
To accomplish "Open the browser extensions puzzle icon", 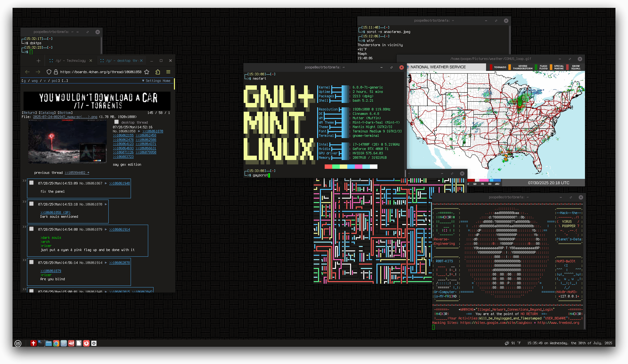I will (x=158, y=72).
